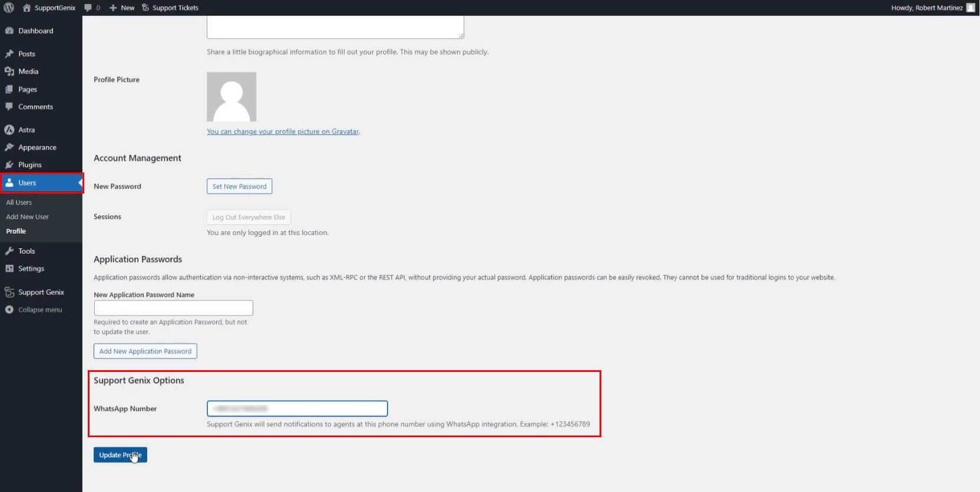Click the Media icon in sidebar
The width and height of the screenshot is (980, 492).
(x=9, y=71)
